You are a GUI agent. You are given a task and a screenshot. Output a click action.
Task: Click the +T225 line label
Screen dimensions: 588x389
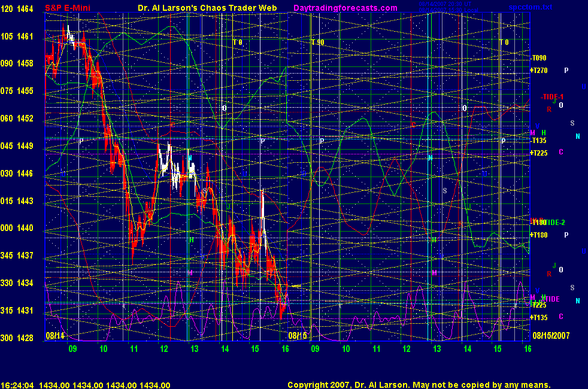coord(539,153)
